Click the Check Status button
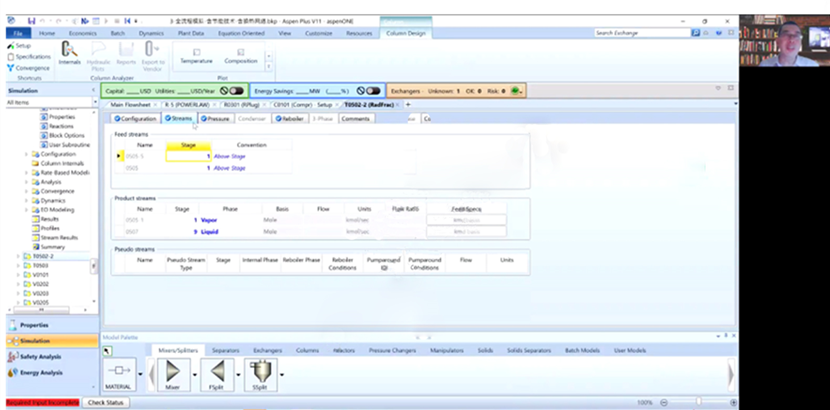The height and width of the screenshot is (410, 830). click(x=105, y=403)
